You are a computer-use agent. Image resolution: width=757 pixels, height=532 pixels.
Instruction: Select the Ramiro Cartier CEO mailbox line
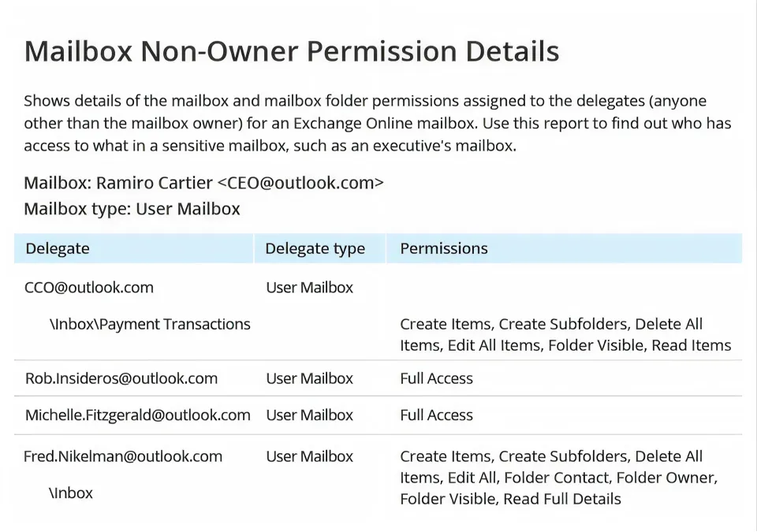tap(203, 183)
